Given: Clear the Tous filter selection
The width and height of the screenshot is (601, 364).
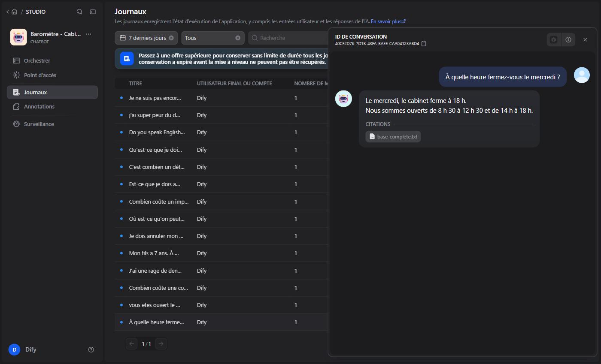Looking at the screenshot, I should 238,38.
